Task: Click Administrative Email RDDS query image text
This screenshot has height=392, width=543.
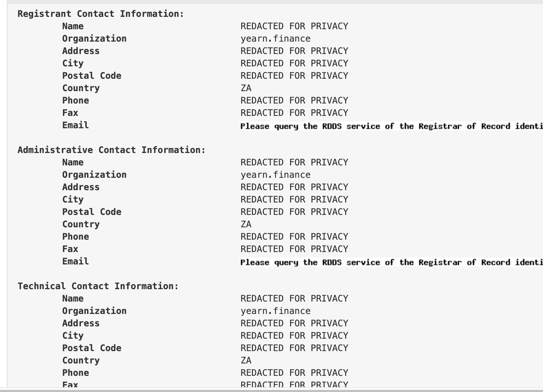Action: click(392, 262)
